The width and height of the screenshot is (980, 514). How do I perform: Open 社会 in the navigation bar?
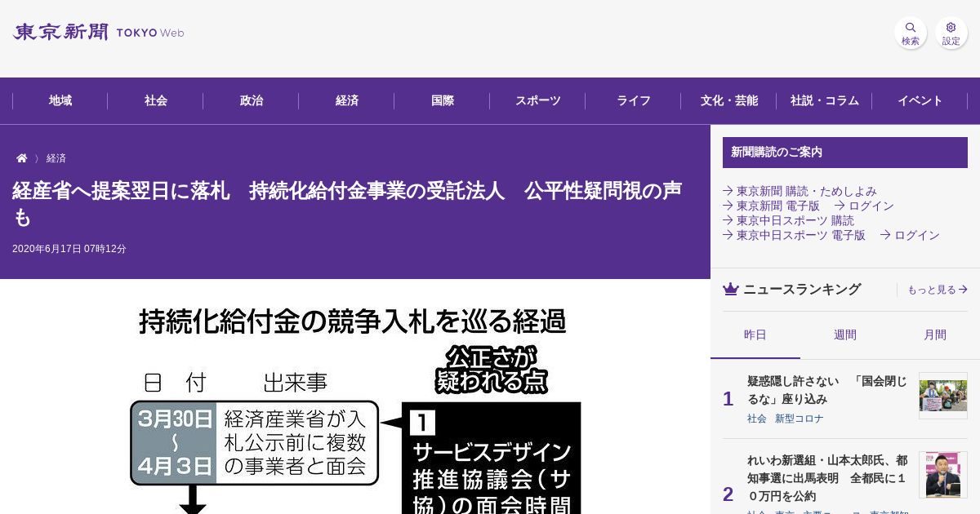tap(156, 101)
